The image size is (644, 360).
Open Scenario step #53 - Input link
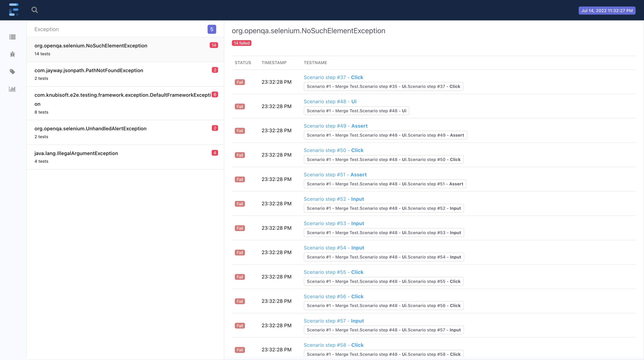(334, 223)
